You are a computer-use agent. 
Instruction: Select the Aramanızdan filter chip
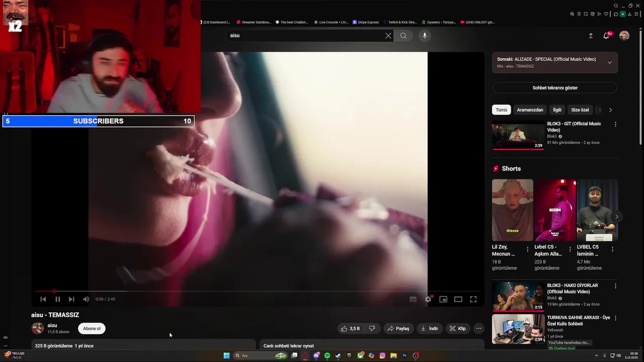point(530,110)
